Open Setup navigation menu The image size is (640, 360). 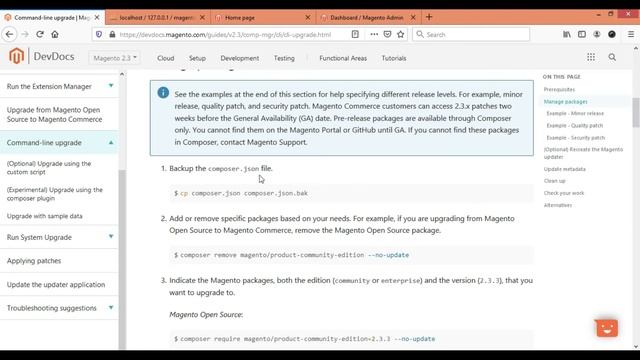[x=197, y=58]
